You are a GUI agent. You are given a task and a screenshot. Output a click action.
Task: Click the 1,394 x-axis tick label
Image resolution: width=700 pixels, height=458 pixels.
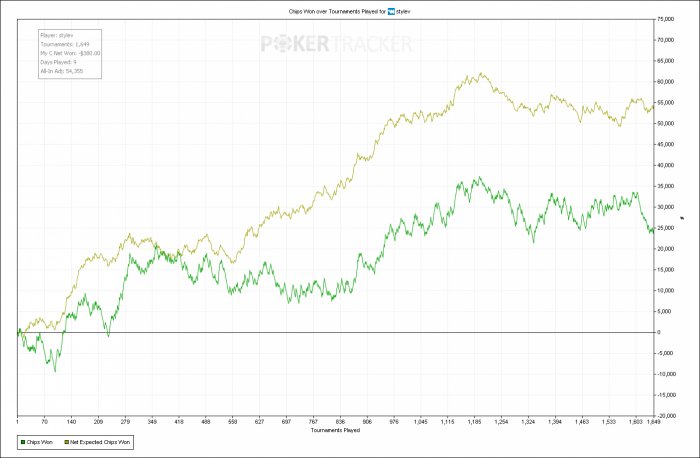click(x=555, y=421)
